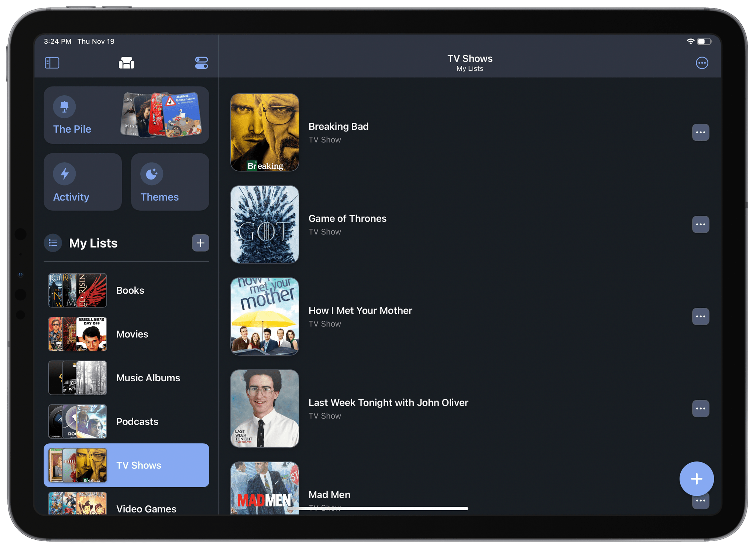Add a new list with plus
756x549 pixels.
pos(200,243)
